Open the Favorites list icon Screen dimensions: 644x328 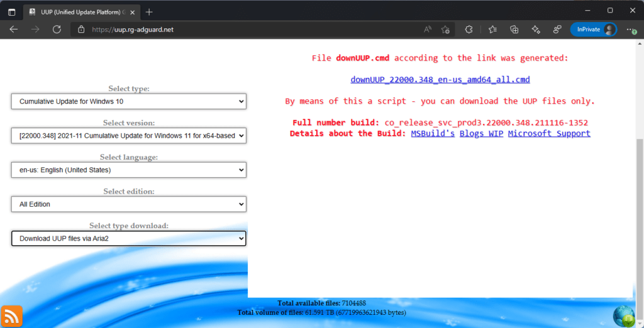(x=493, y=30)
